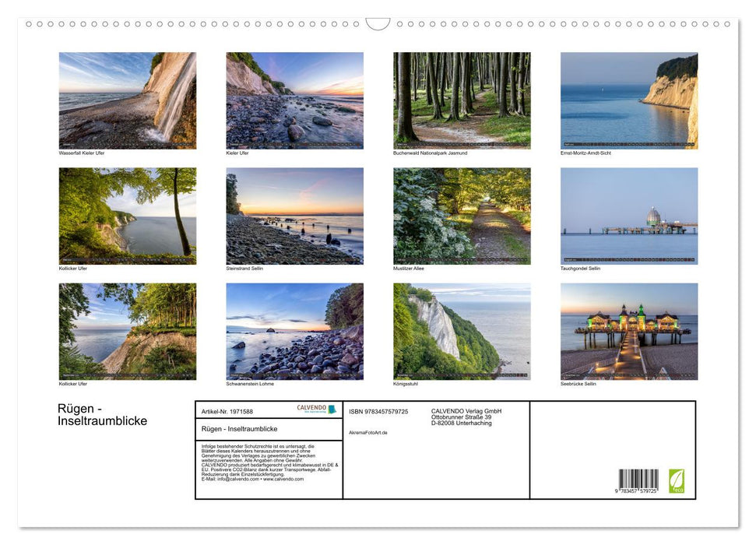Click the CALVENDO logo
Image resolution: width=756 pixels, height=545 pixels.
(x=316, y=409)
